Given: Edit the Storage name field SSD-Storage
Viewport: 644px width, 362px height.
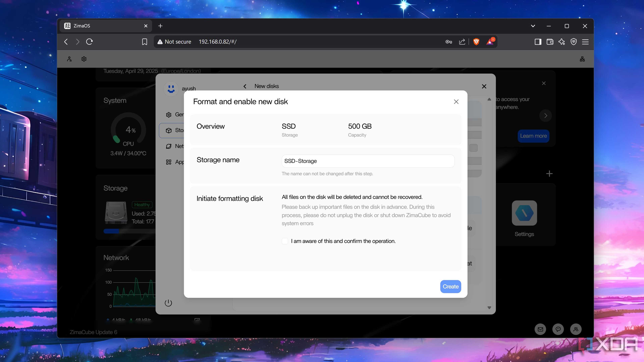Looking at the screenshot, I should click(x=368, y=161).
